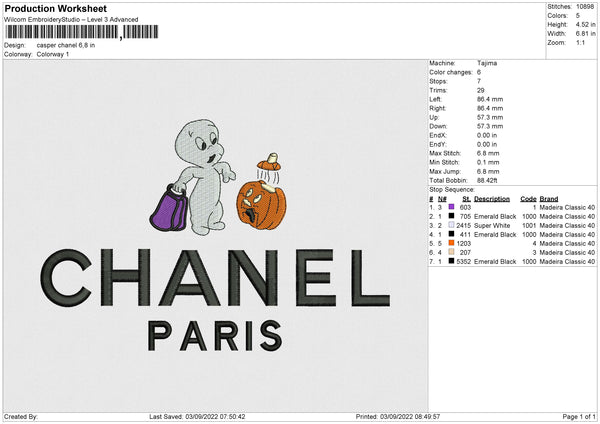Click 'Madeira Classic 40' in stop row 1
Image resolution: width=600 pixels, height=424 pixels.
tap(567, 207)
